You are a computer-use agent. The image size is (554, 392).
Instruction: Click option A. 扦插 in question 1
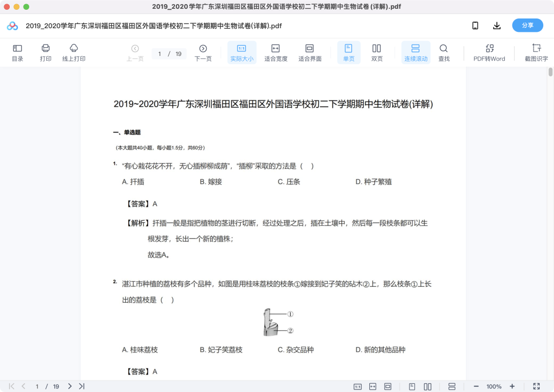point(133,182)
